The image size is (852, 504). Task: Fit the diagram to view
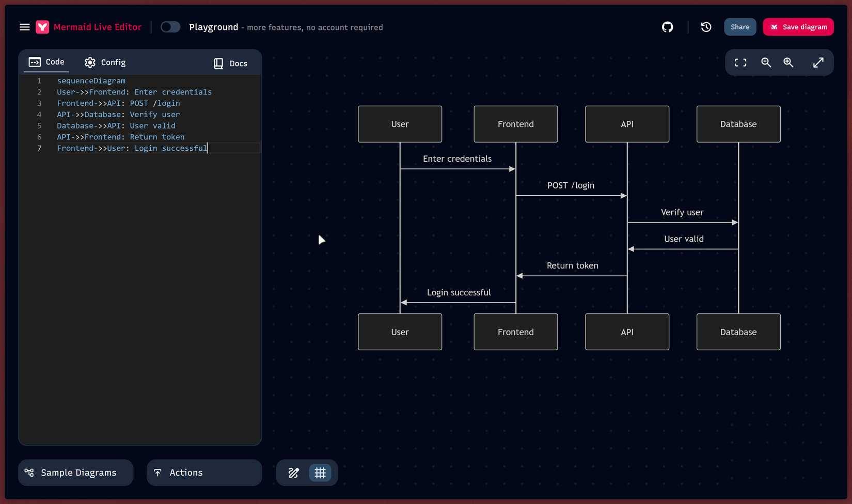(x=740, y=62)
